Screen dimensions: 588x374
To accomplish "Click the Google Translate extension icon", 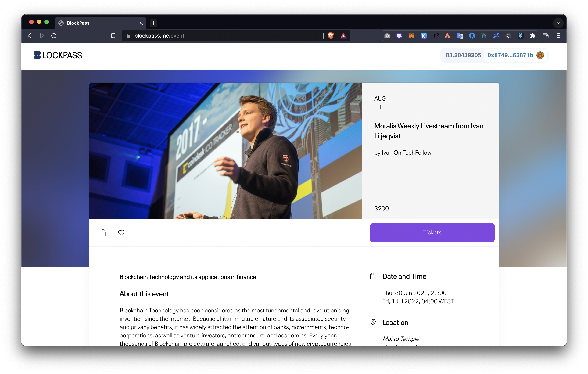I will click(460, 36).
